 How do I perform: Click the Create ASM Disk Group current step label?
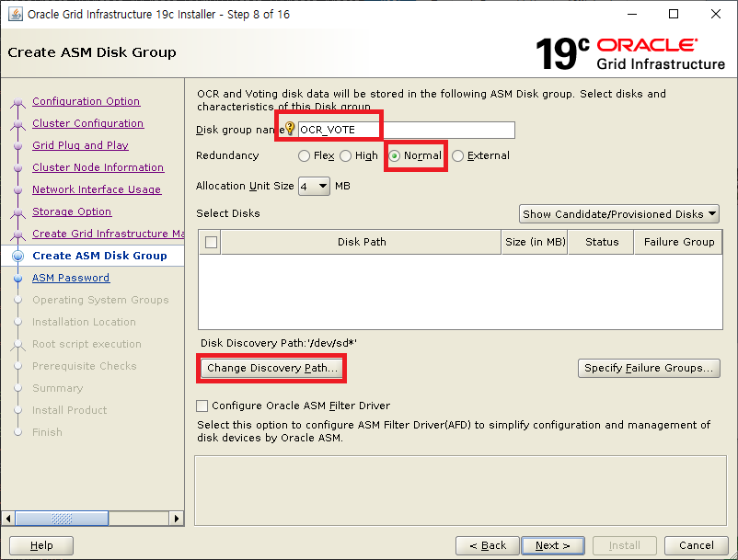coord(99,256)
